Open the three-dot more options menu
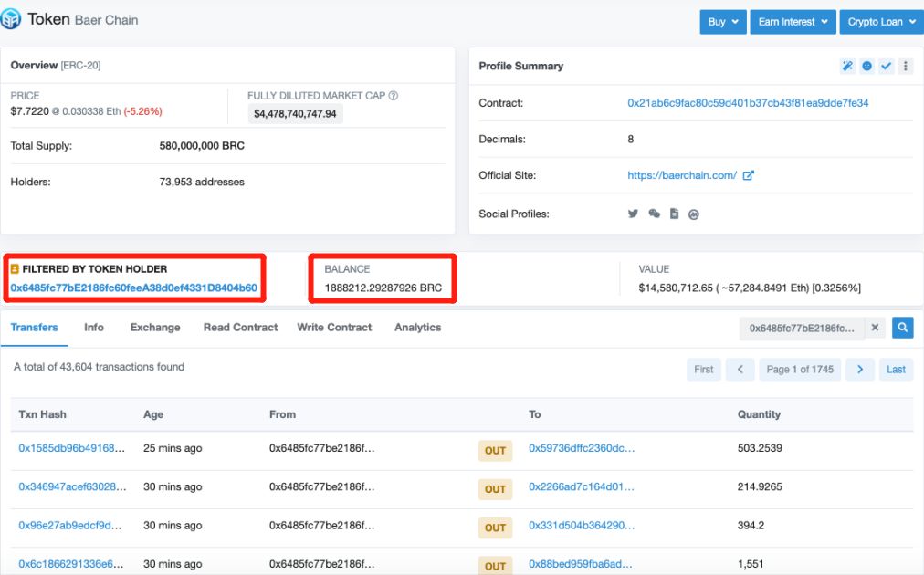The width and height of the screenshot is (924, 575). coord(906,66)
